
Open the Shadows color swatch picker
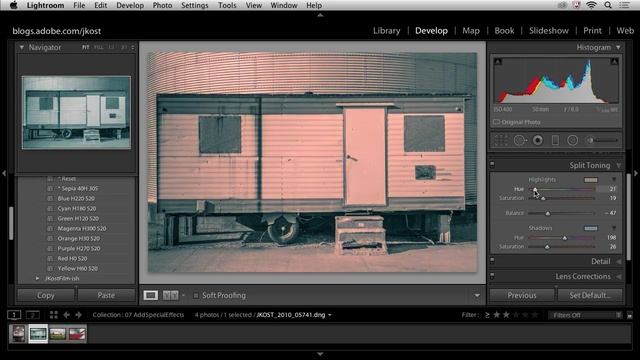pos(591,228)
